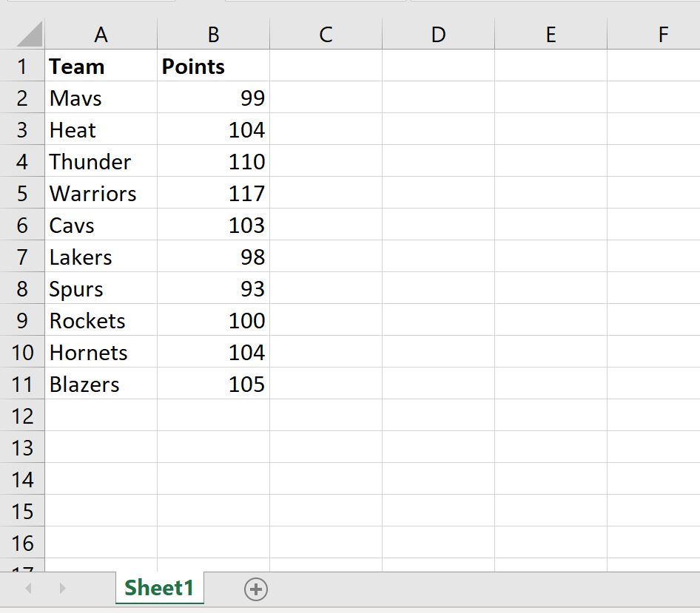Click the Points header cell

[x=213, y=67]
